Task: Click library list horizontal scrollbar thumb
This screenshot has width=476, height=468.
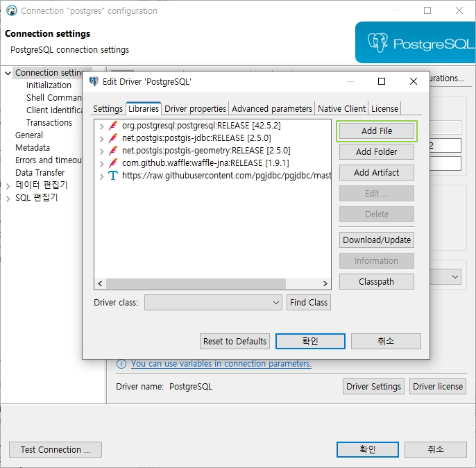Action: pyautogui.click(x=196, y=284)
